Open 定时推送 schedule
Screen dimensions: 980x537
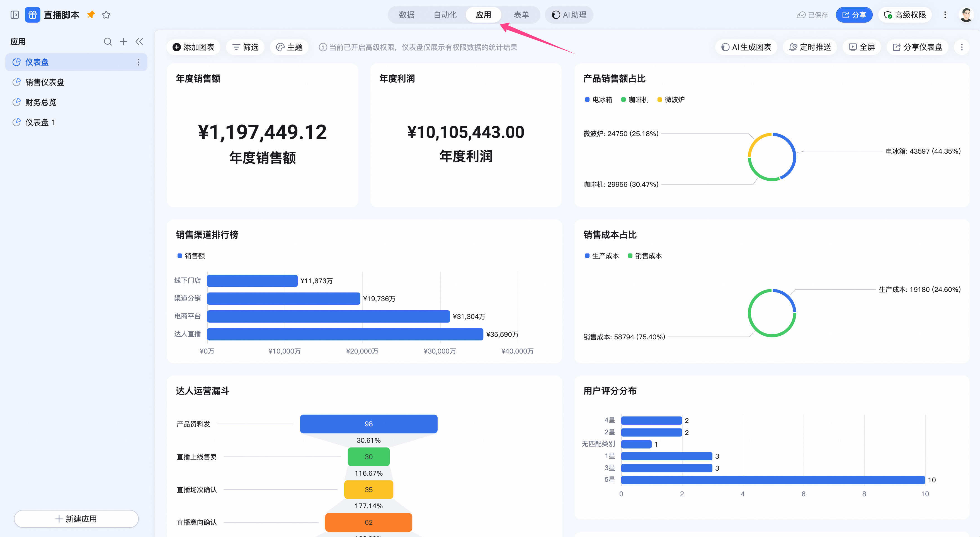point(810,47)
